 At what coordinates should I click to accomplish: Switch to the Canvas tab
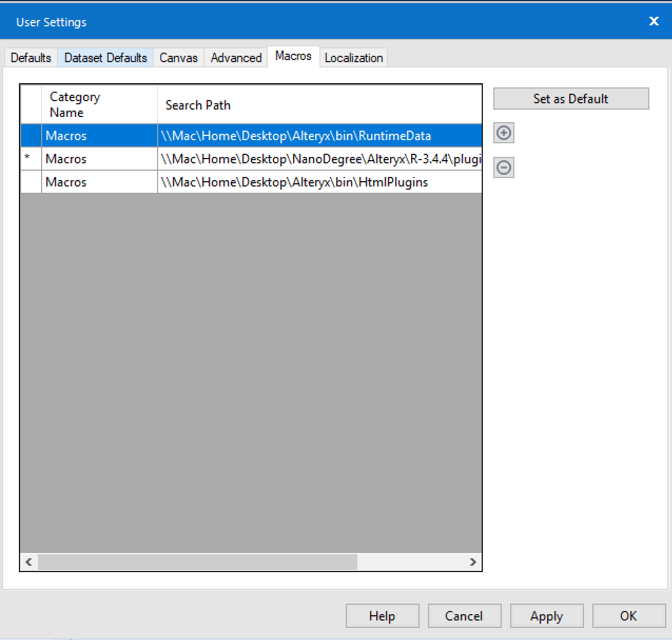tap(178, 57)
